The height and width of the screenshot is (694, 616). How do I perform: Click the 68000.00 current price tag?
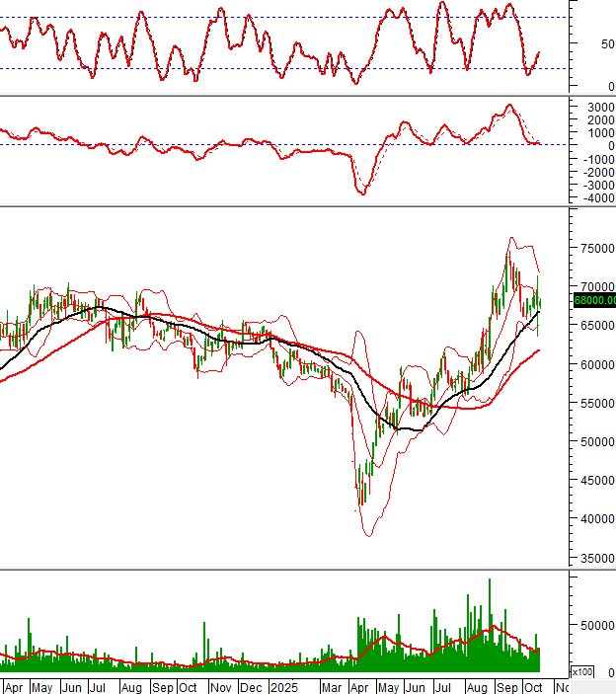pos(593,300)
